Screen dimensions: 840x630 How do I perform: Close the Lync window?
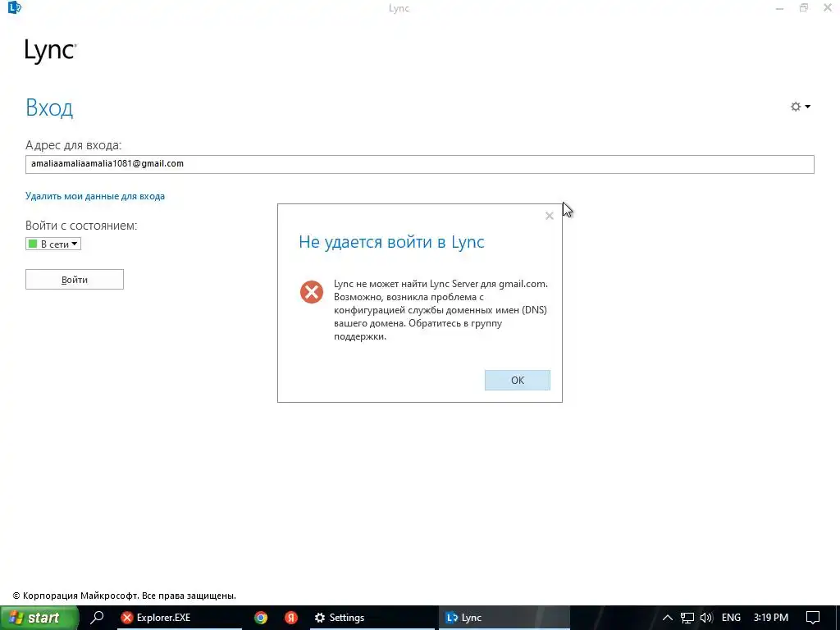tap(828, 8)
